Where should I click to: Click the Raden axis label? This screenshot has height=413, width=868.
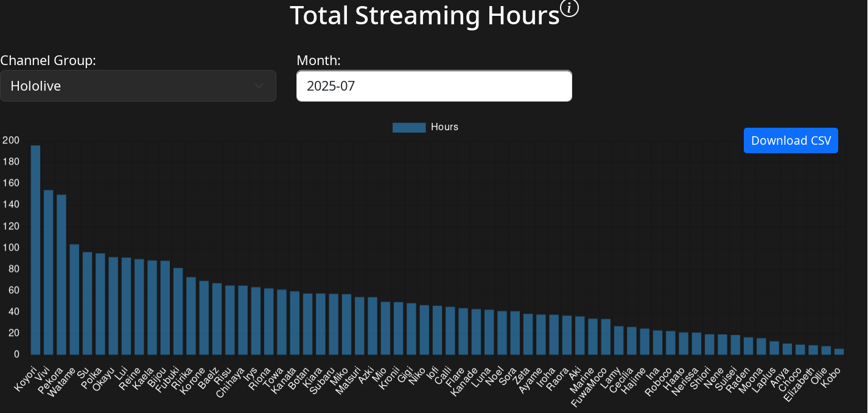pyautogui.click(x=739, y=378)
